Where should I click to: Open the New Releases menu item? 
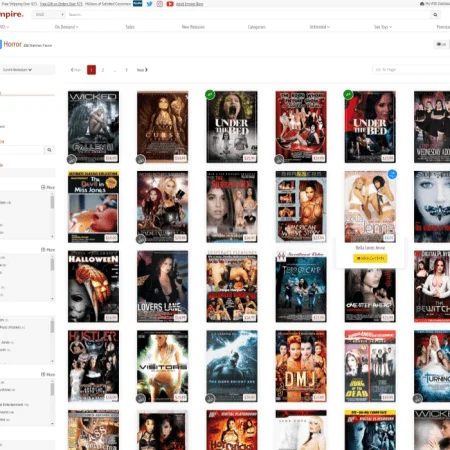tap(193, 27)
